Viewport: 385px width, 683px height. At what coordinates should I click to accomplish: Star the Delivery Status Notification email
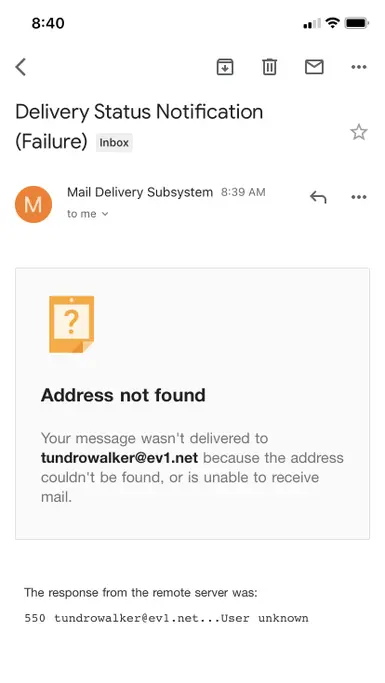(x=359, y=132)
